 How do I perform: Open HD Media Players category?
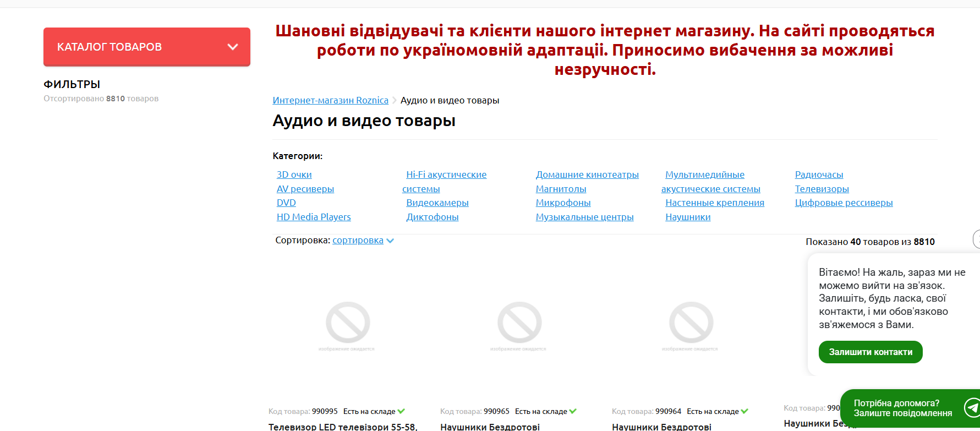pyautogui.click(x=313, y=217)
